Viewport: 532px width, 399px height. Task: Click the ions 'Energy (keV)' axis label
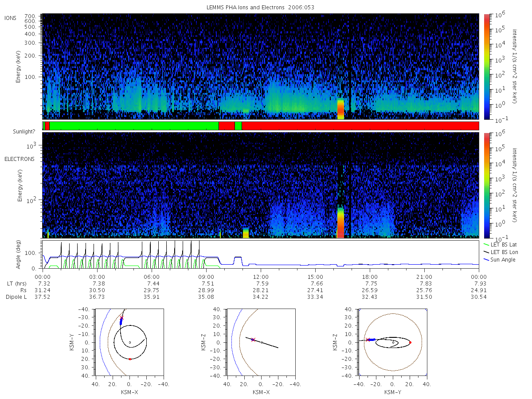pyautogui.click(x=19, y=67)
